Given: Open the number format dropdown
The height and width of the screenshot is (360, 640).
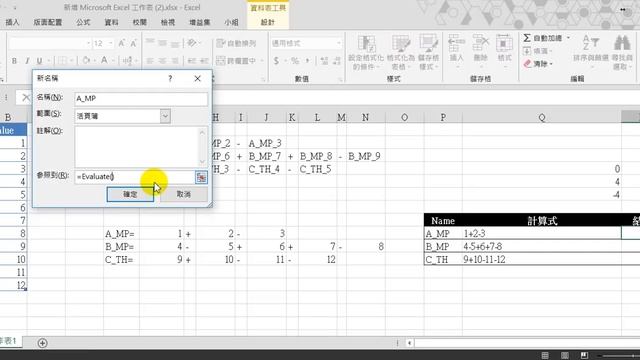Looking at the screenshot, I should point(339,43).
